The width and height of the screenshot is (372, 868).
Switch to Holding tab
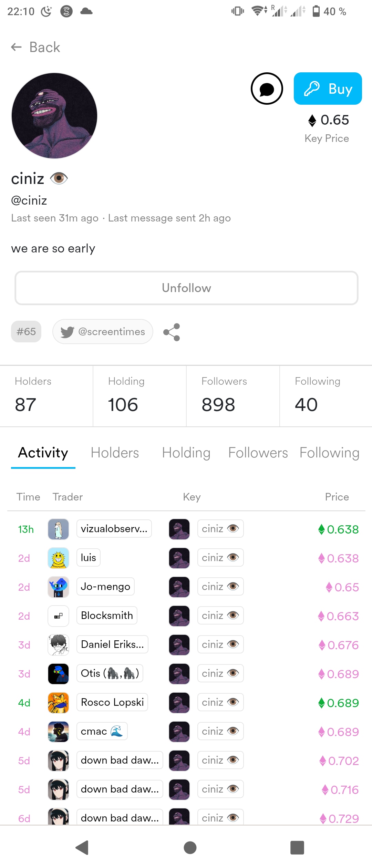pos(186,453)
